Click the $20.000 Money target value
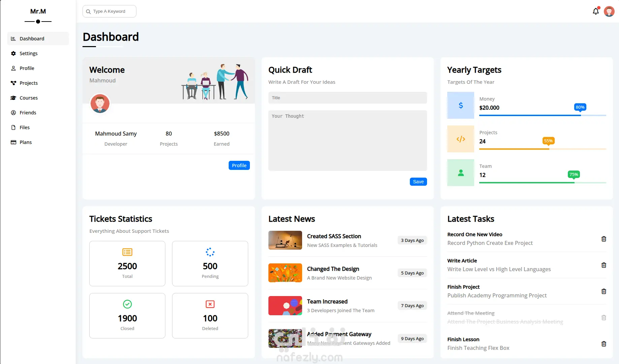The image size is (619, 364). [x=489, y=108]
